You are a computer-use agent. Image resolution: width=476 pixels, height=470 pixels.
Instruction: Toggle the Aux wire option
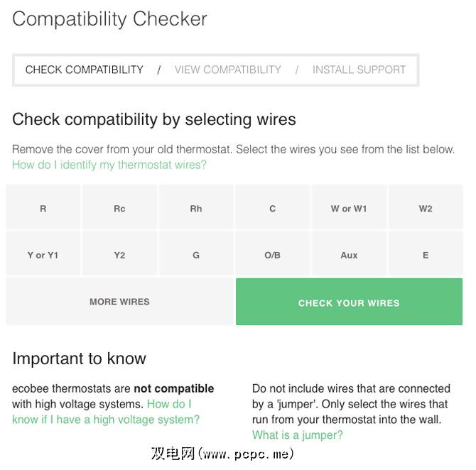pos(349,255)
